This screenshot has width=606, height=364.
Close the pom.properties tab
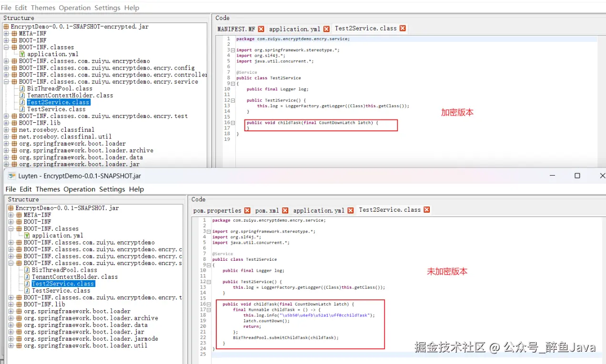tap(247, 210)
